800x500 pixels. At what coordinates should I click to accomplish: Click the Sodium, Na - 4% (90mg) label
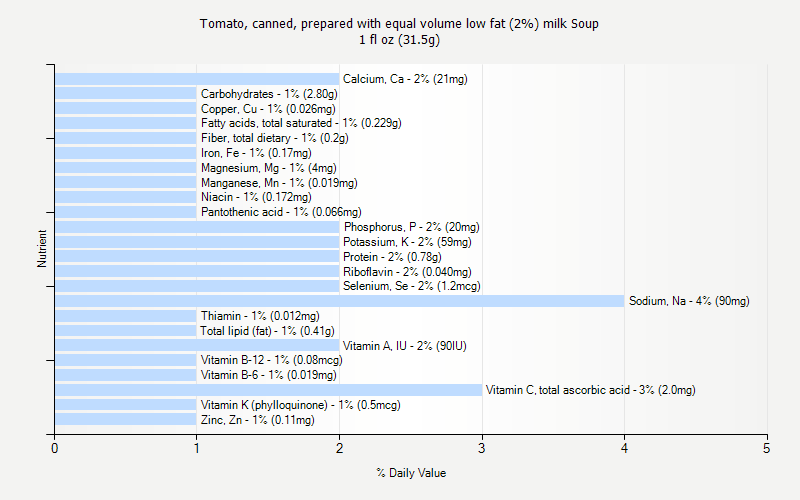pos(689,301)
